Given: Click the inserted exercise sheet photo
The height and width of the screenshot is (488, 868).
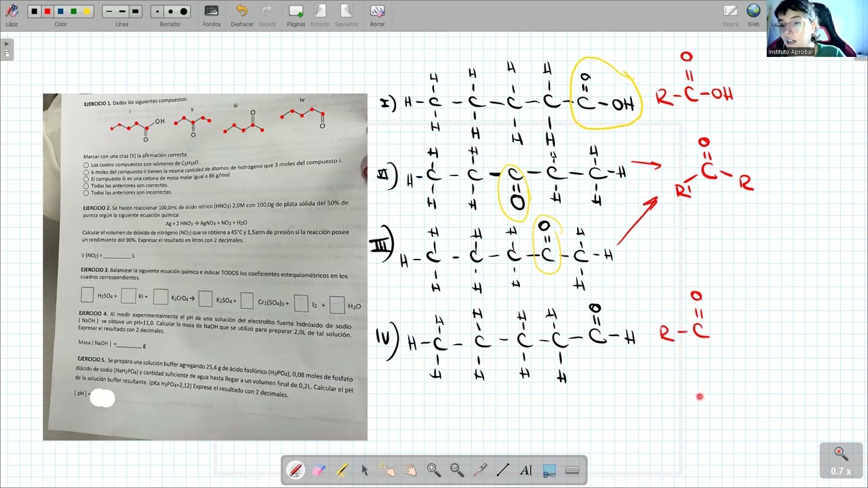Looking at the screenshot, I should click(x=205, y=267).
